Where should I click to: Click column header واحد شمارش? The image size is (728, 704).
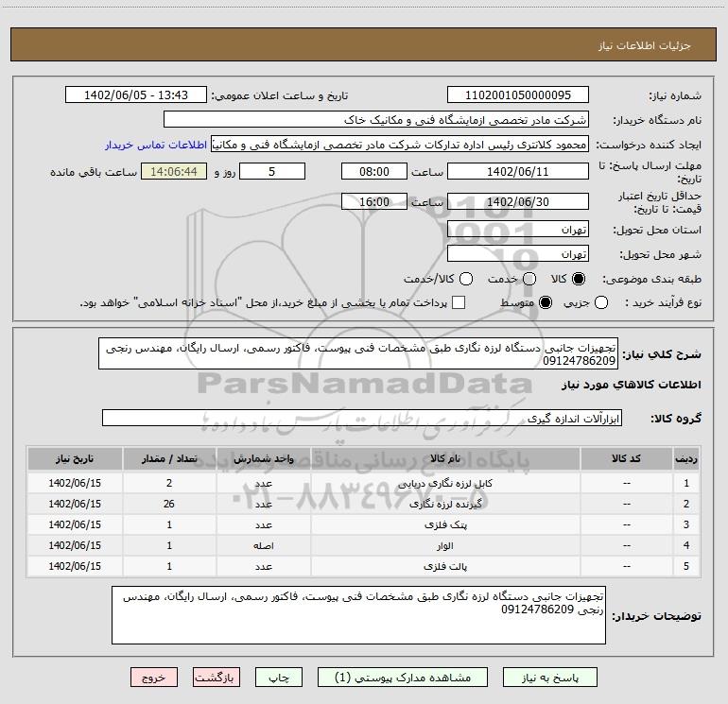click(263, 458)
